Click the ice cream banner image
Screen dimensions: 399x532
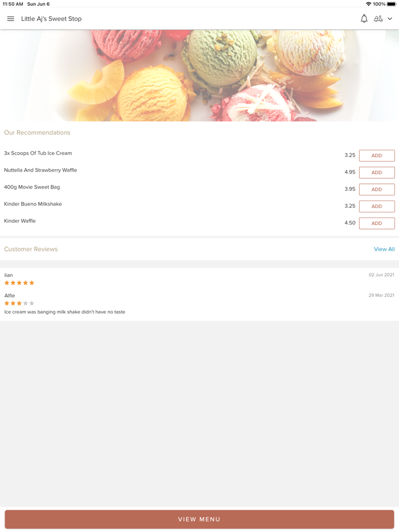pyautogui.click(x=199, y=75)
